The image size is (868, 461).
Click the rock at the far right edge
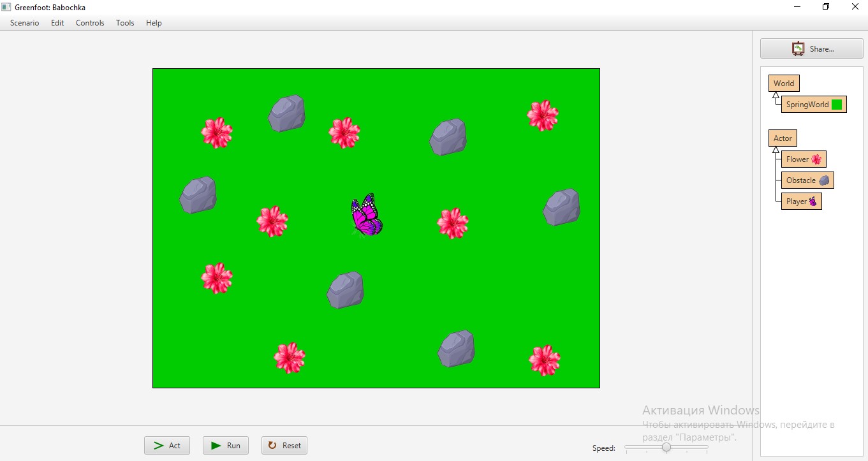562,207
